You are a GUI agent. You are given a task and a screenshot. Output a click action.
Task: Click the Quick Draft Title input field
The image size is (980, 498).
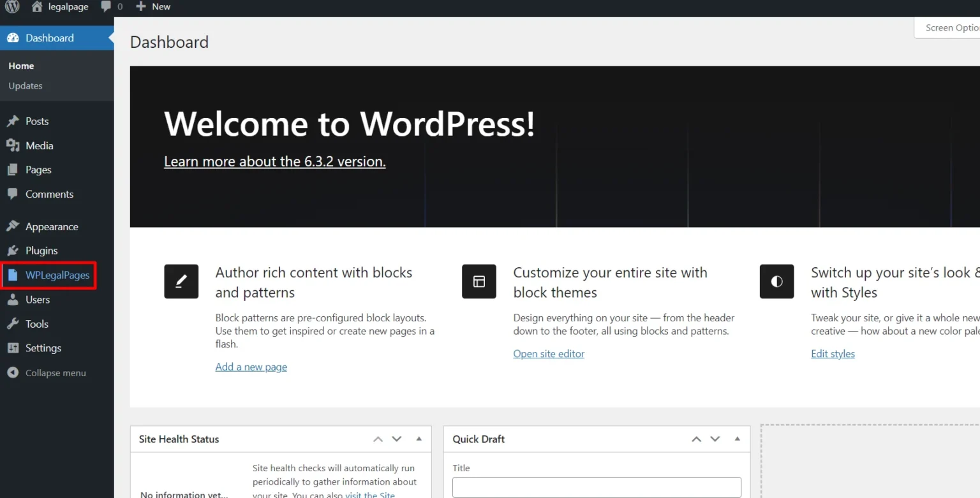click(x=597, y=487)
